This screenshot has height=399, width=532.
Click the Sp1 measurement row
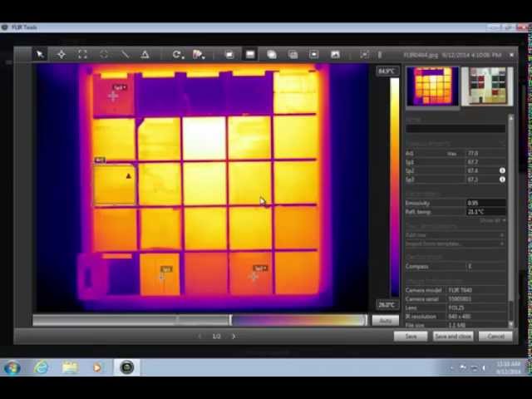pos(456,162)
